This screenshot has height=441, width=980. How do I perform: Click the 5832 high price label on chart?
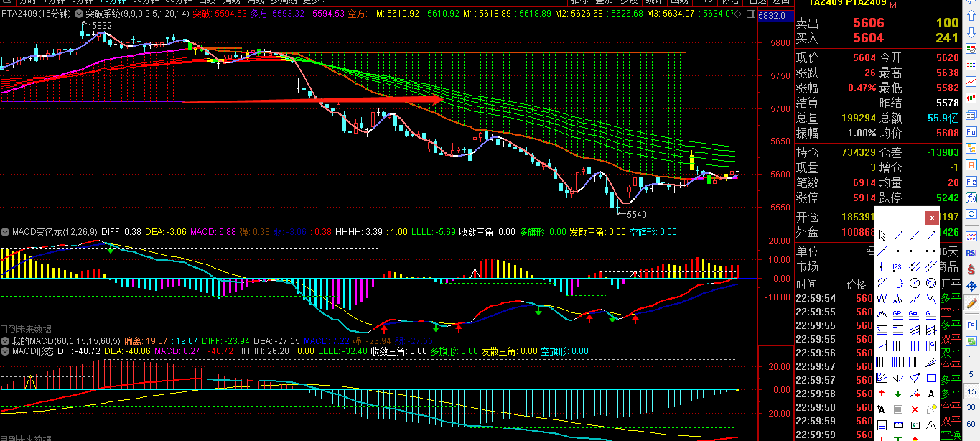pos(101,25)
